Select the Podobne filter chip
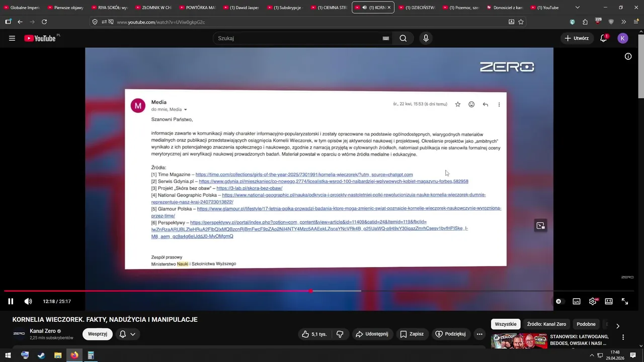 pyautogui.click(x=586, y=324)
